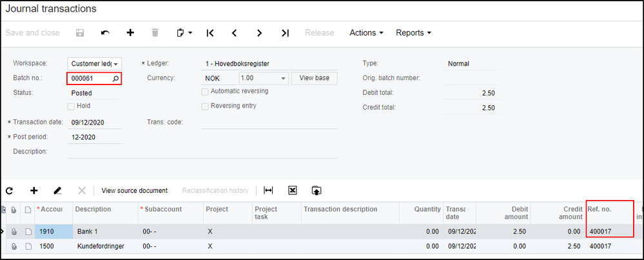The height and width of the screenshot is (260, 644).
Task: Open batch number lookup magnifier
Action: pyautogui.click(x=116, y=79)
